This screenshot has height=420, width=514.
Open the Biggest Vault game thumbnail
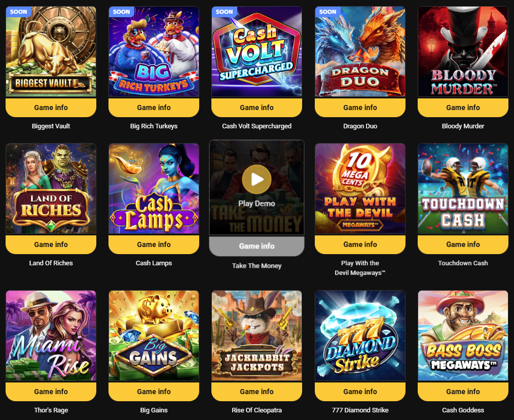51,52
